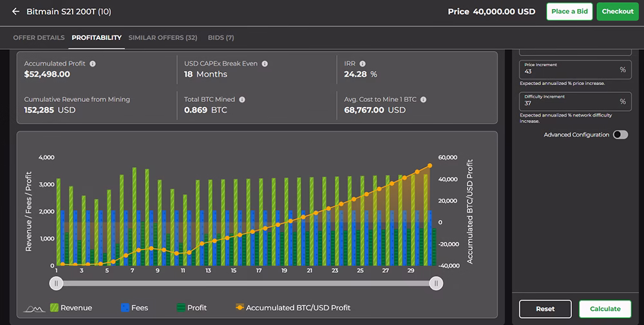Click the Price 40,000.00 USD text
This screenshot has width=644, height=325.
pyautogui.click(x=491, y=12)
